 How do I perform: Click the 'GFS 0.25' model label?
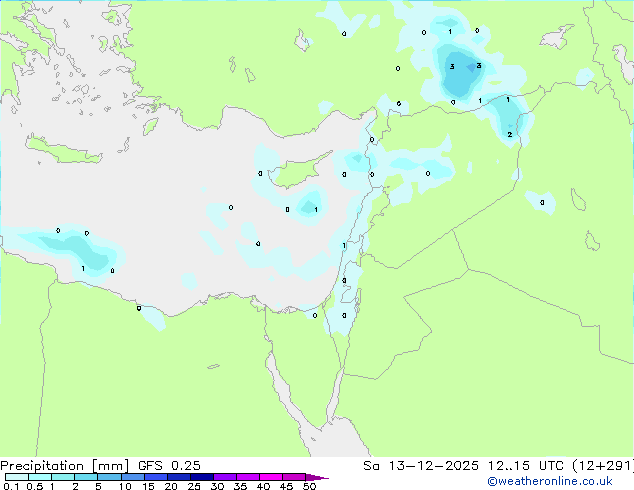(x=169, y=466)
